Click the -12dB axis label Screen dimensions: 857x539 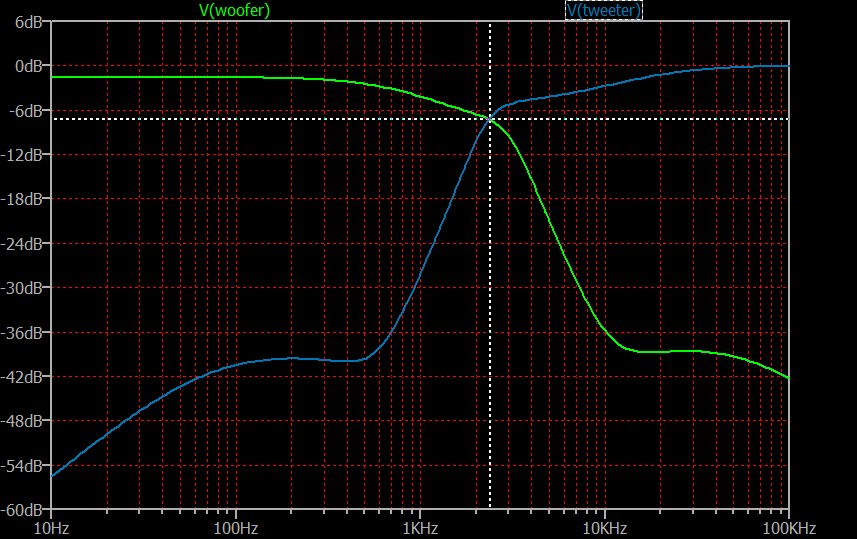(22, 155)
